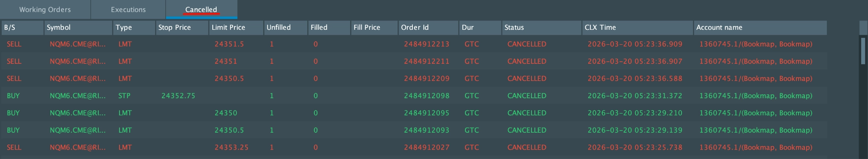This screenshot has width=868, height=159.
Task: Click the Unfilled column header
Action: coord(286,28)
